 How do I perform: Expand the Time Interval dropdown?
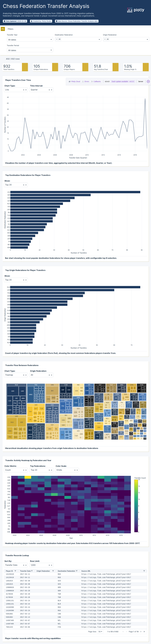click(52, 90)
